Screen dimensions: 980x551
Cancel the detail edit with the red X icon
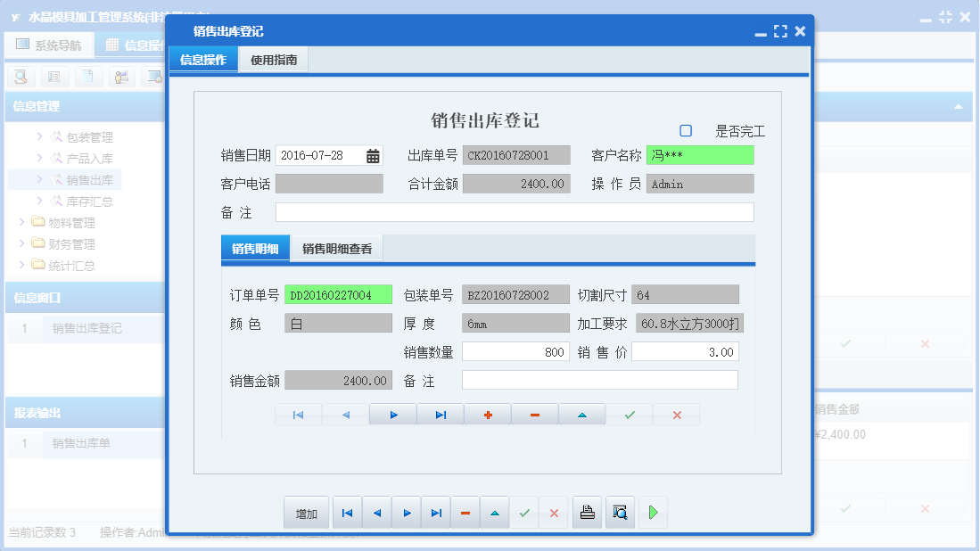point(677,414)
